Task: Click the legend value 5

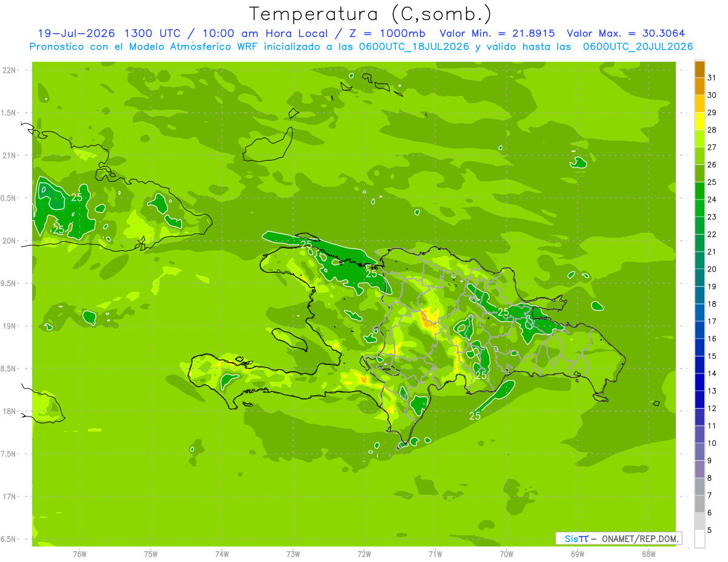Action: (710, 530)
